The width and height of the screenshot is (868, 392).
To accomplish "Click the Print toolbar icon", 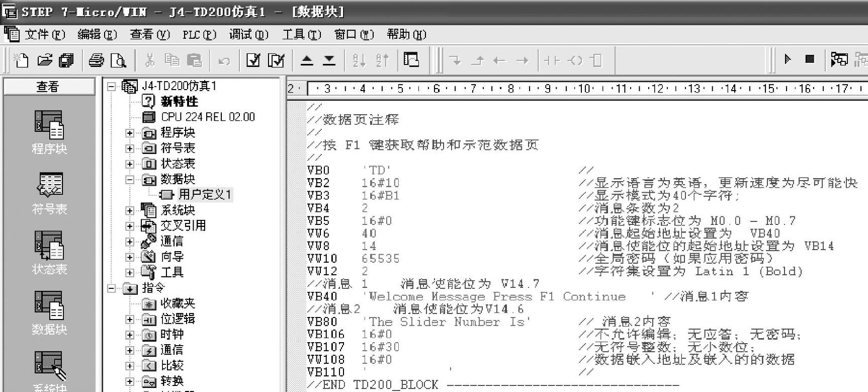I will point(96,60).
